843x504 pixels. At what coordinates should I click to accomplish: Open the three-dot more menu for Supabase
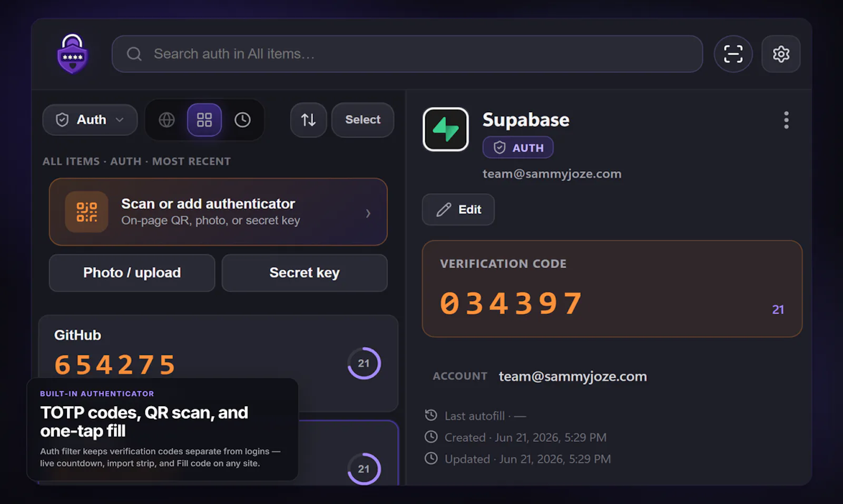click(x=786, y=120)
